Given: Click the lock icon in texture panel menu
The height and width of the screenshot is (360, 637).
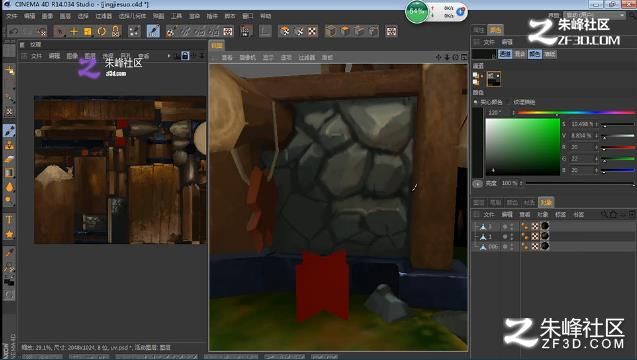Looking at the screenshot, I should (185, 56).
